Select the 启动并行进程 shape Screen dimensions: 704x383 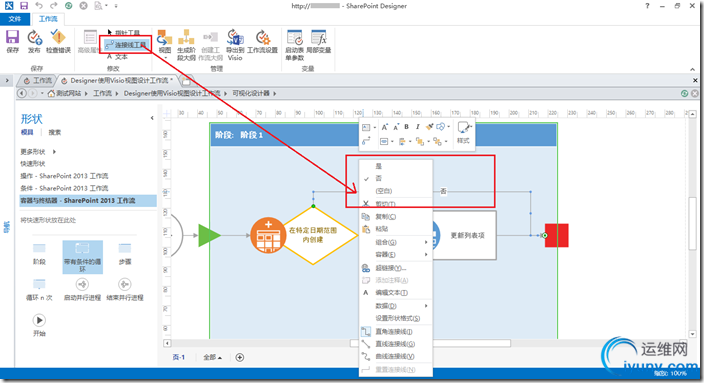[x=82, y=290]
